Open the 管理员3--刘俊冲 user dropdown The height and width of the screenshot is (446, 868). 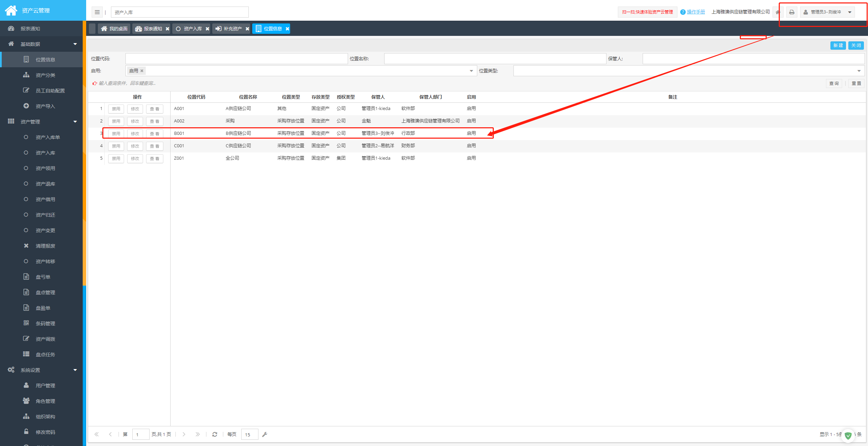[827, 12]
